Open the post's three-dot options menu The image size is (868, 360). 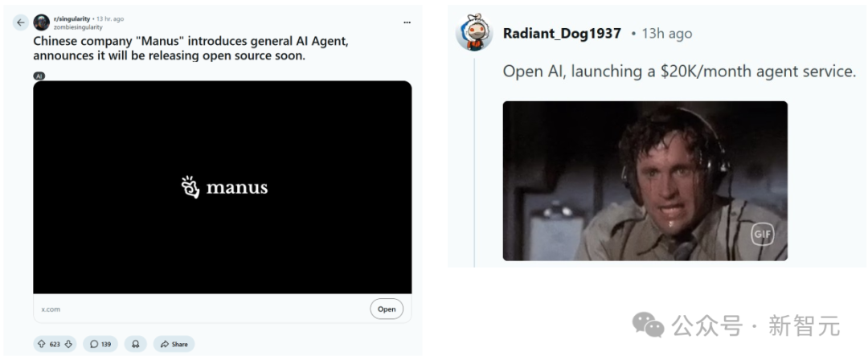(407, 22)
